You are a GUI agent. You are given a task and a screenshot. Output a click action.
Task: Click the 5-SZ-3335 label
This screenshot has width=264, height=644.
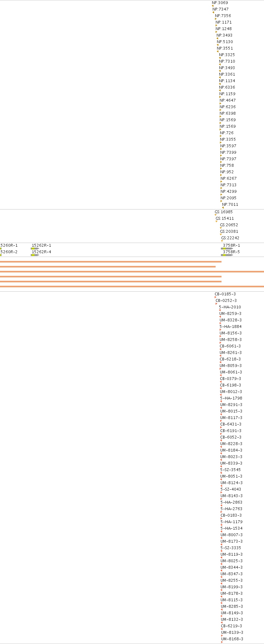coord(231,548)
